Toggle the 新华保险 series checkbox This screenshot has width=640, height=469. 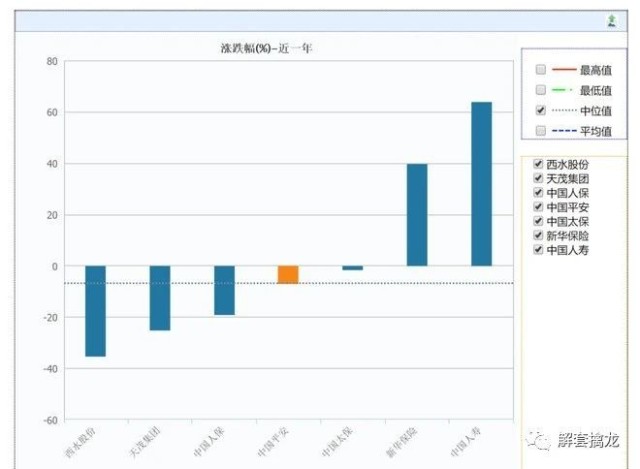(538, 236)
